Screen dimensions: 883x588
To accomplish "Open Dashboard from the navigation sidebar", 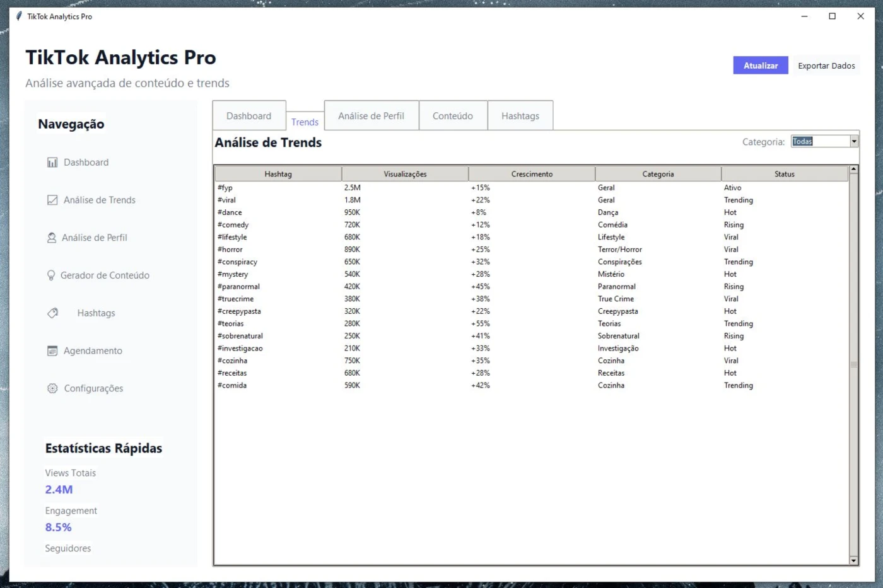I will tap(86, 163).
